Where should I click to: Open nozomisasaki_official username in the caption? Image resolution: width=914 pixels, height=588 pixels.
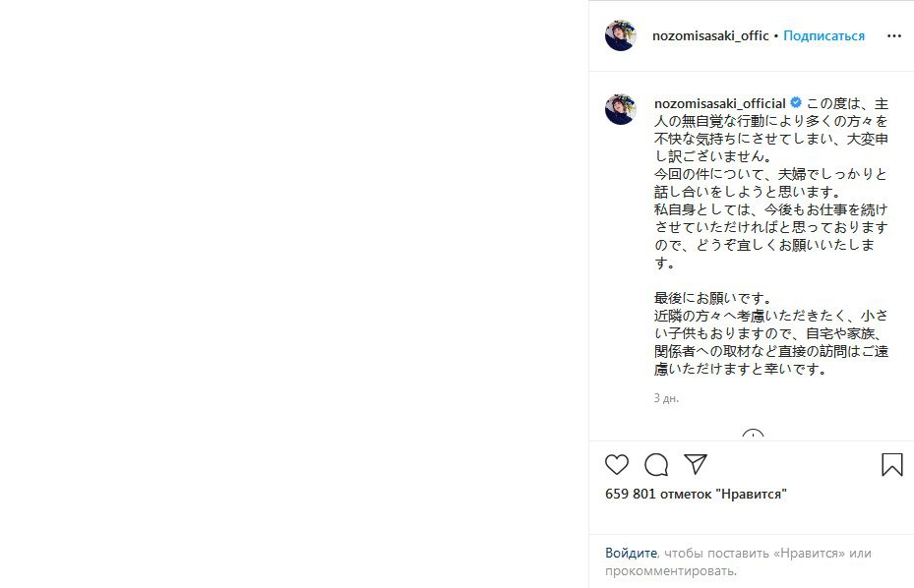pyautogui.click(x=720, y=103)
